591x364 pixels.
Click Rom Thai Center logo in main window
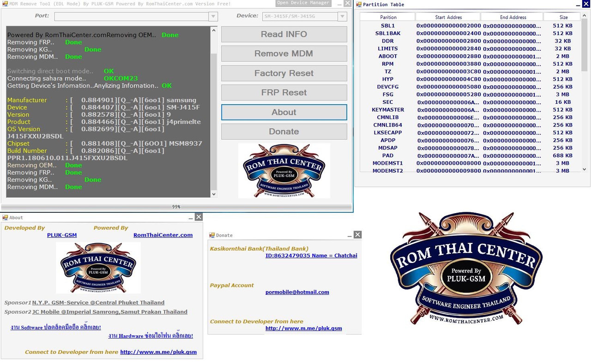click(x=283, y=171)
